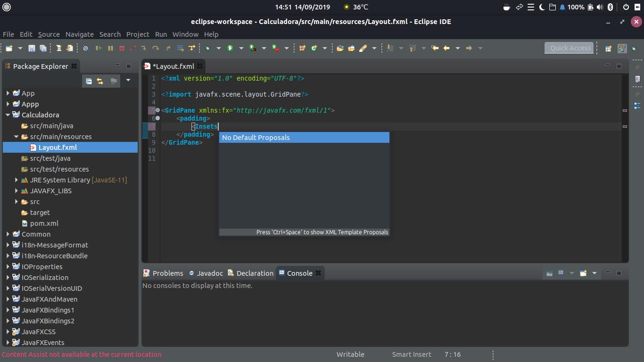644x362 pixels.
Task: Close the Layout.fxml editor tab
Action: [200, 66]
